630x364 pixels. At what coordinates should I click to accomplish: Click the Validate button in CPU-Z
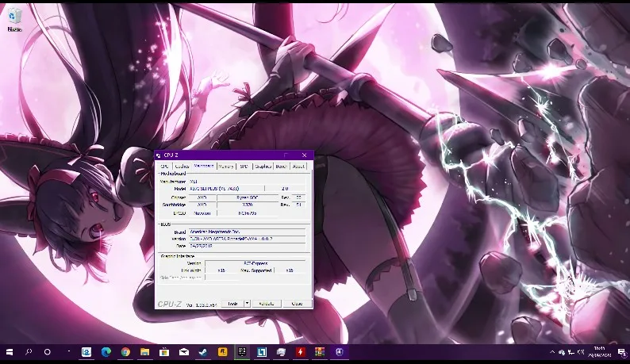tap(267, 303)
